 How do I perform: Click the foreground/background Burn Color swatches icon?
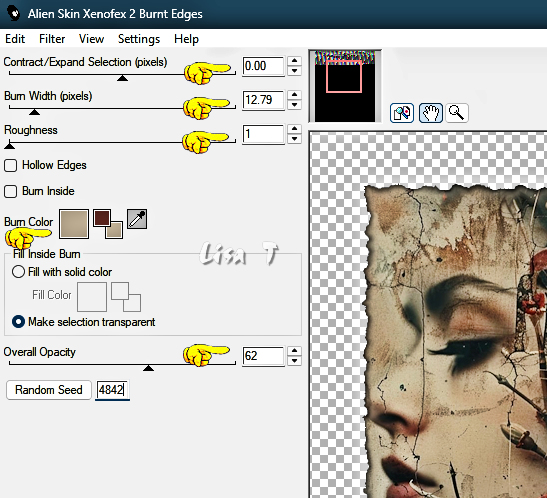pos(108,224)
